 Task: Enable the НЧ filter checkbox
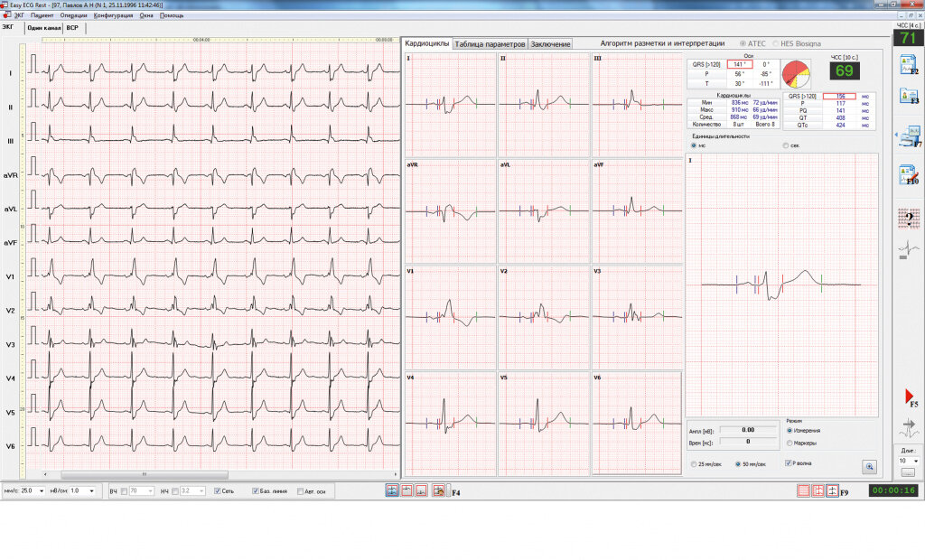click(174, 491)
